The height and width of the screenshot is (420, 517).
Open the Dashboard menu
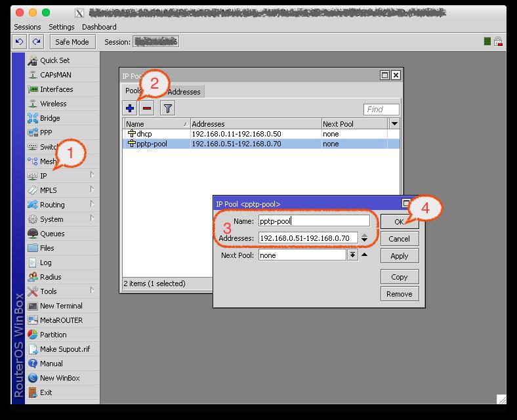(99, 27)
